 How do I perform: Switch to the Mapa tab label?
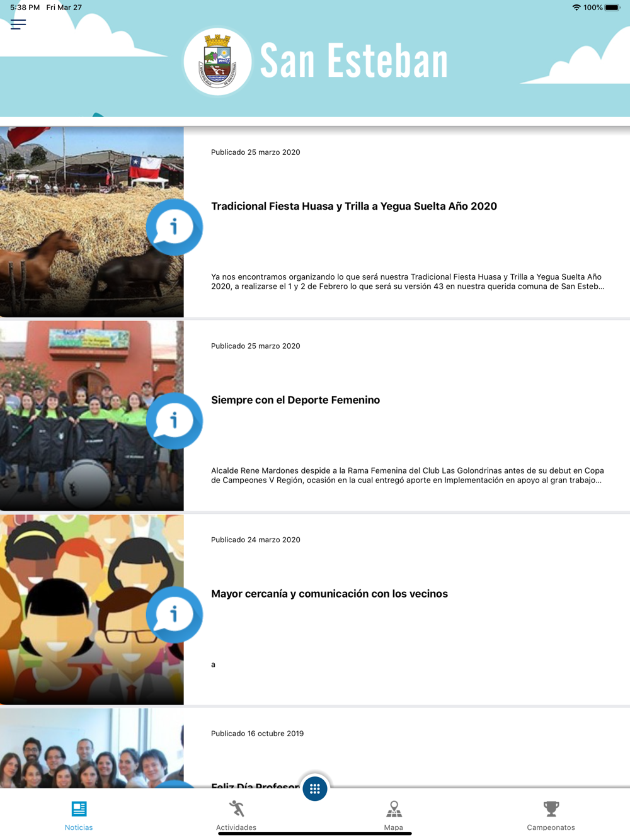(394, 827)
